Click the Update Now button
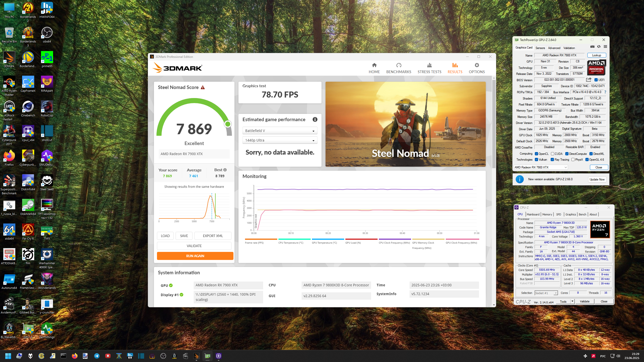 coord(597,179)
